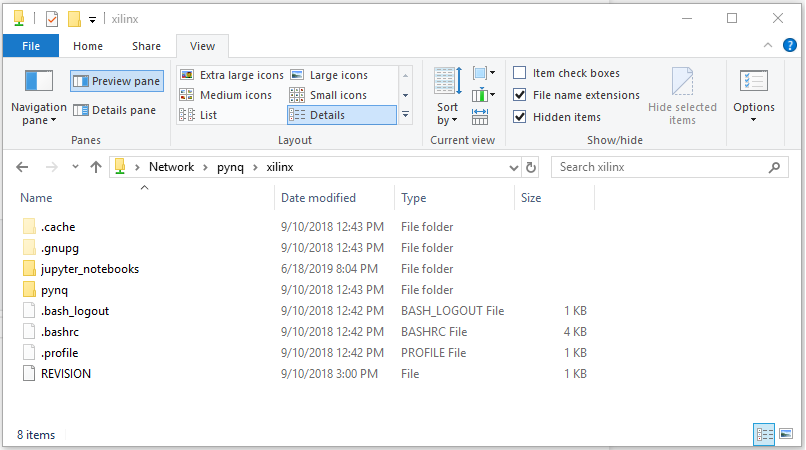Viewport: 806px width, 450px height.
Task: Open the address bar history dropdown
Action: pyautogui.click(x=511, y=167)
